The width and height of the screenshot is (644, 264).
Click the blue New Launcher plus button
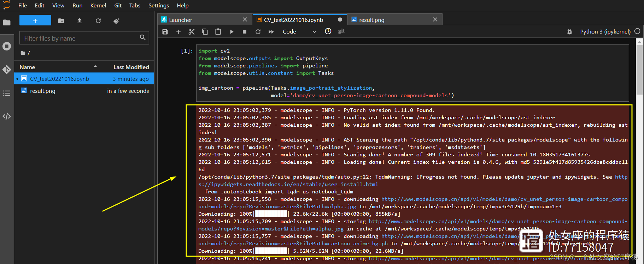pos(35,20)
